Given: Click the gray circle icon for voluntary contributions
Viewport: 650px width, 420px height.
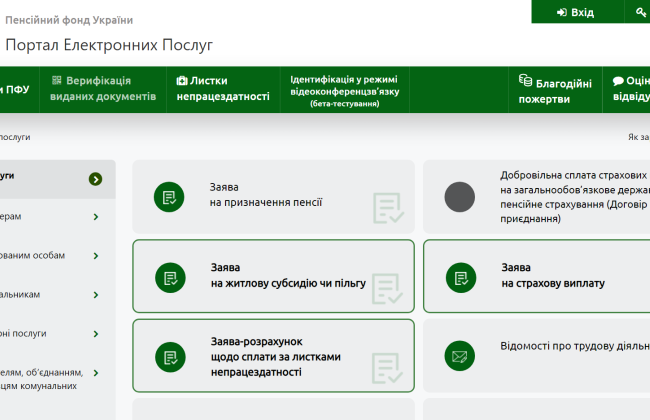Looking at the screenshot, I should coord(459,197).
